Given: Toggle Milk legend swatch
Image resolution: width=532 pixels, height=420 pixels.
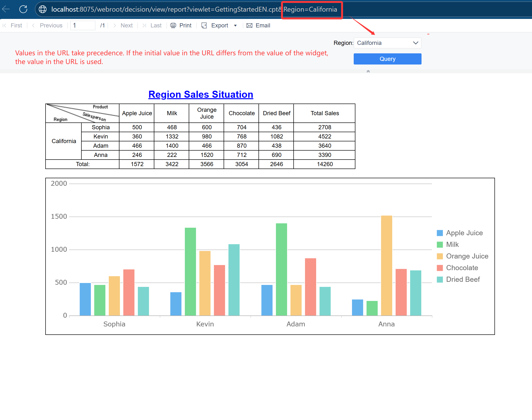Looking at the screenshot, I should [440, 245].
